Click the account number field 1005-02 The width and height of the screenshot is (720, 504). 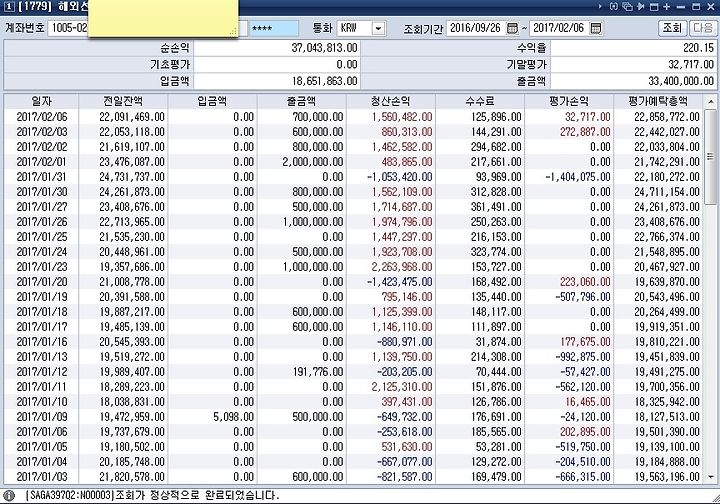[x=68, y=28]
